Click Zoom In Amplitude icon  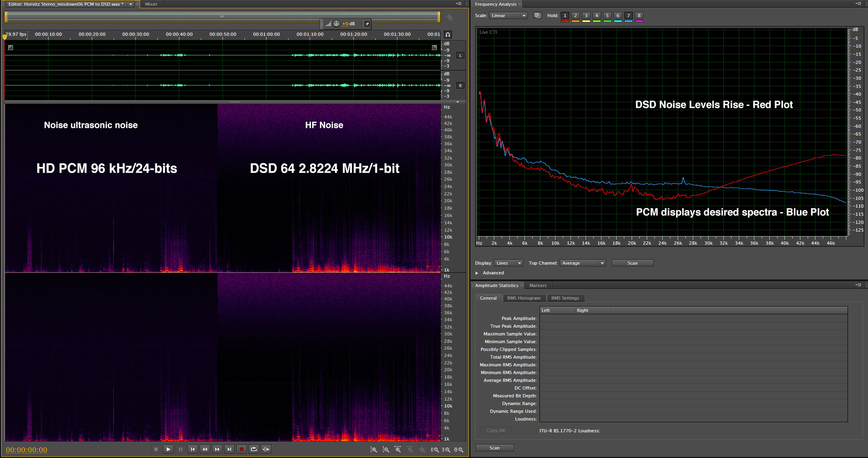373,449
